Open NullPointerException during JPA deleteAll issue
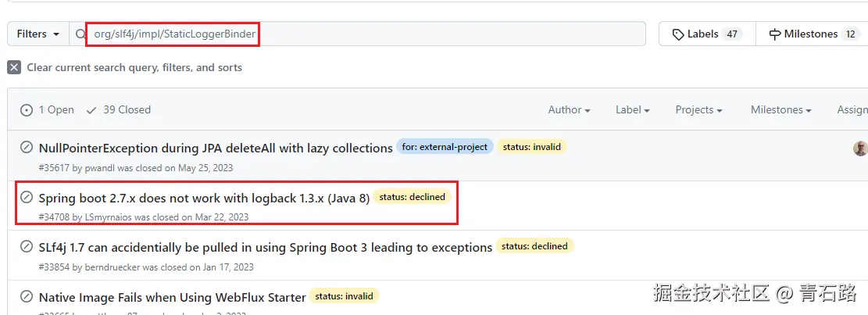The width and height of the screenshot is (868, 315). 216,148
